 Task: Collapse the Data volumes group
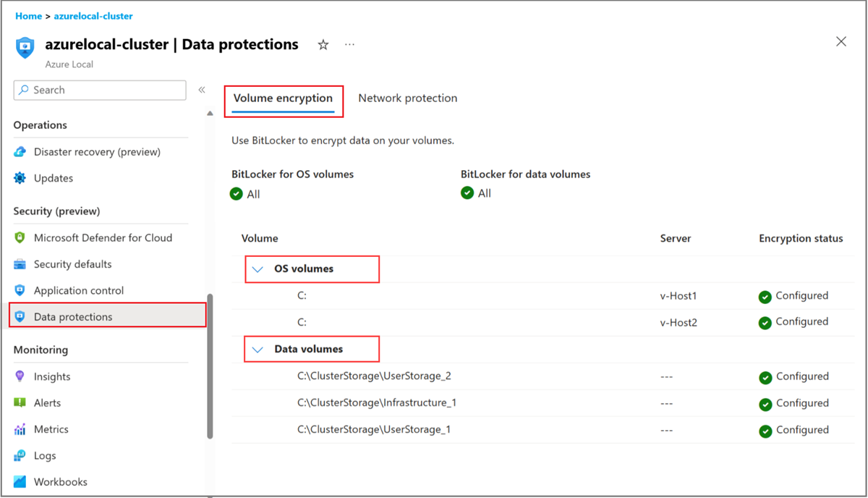[x=258, y=349]
